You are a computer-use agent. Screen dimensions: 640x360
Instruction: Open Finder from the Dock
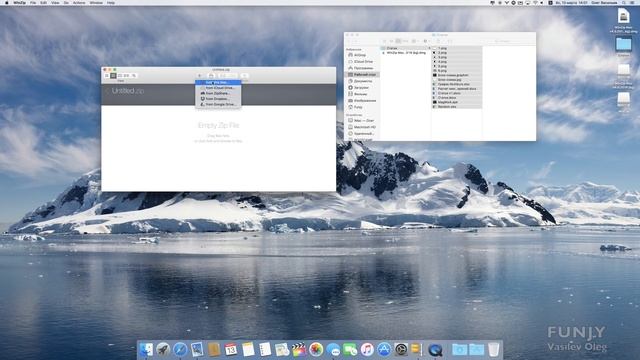[146, 349]
